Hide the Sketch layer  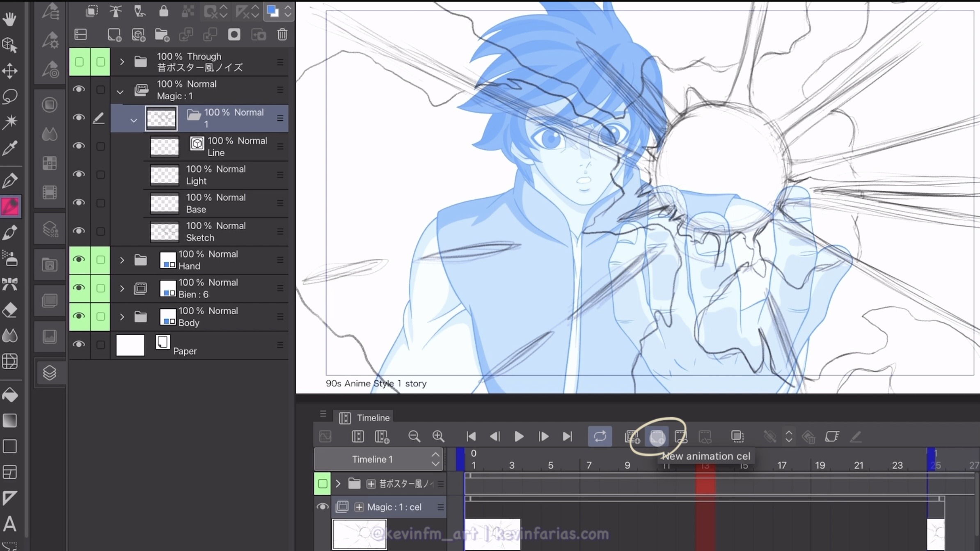[x=79, y=231]
